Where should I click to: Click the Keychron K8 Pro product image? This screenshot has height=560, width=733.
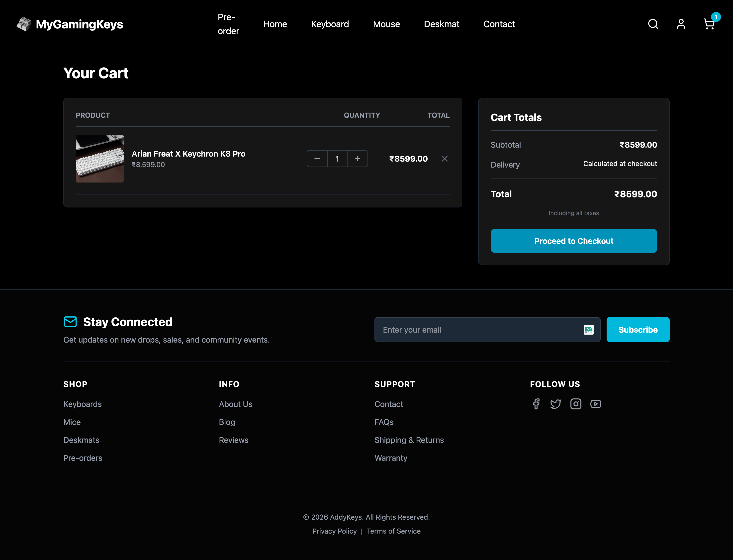tap(100, 158)
